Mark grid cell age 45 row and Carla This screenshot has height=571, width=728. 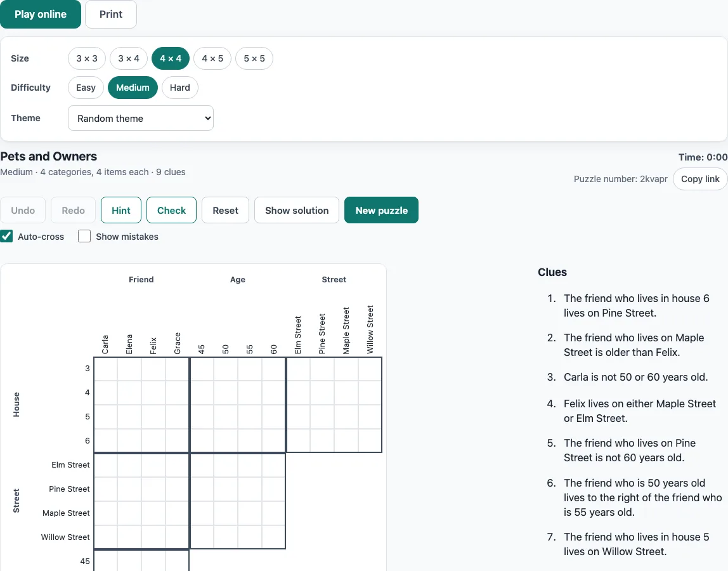[106, 561]
